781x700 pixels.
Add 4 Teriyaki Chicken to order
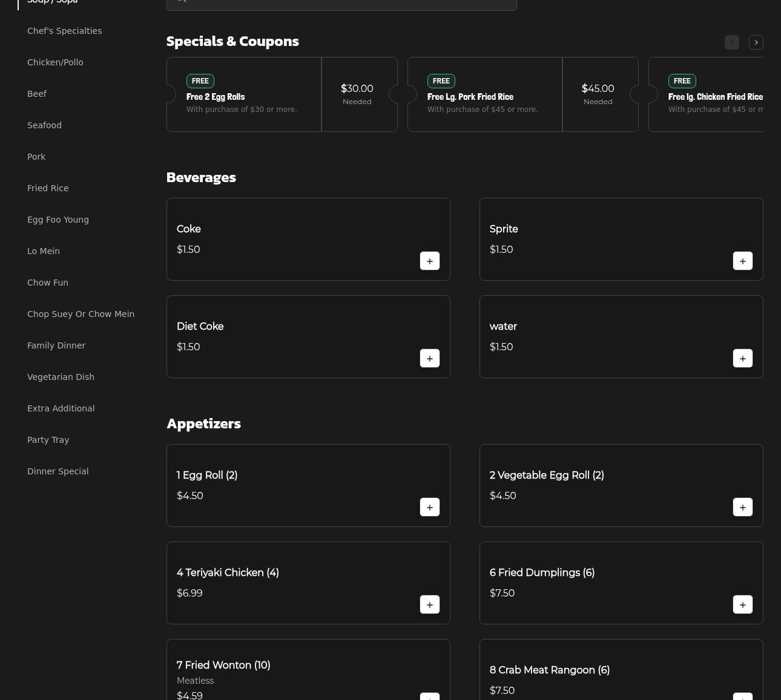(429, 605)
